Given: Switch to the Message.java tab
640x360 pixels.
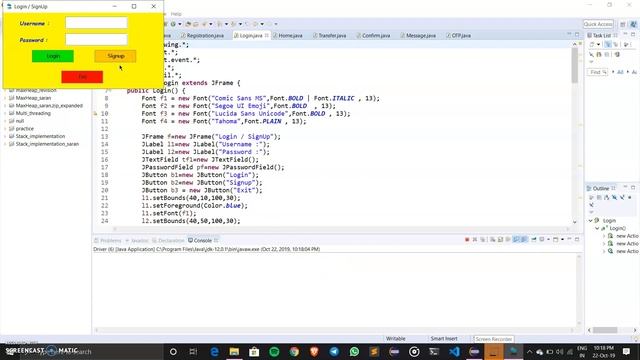Looking at the screenshot, I should [x=418, y=36].
